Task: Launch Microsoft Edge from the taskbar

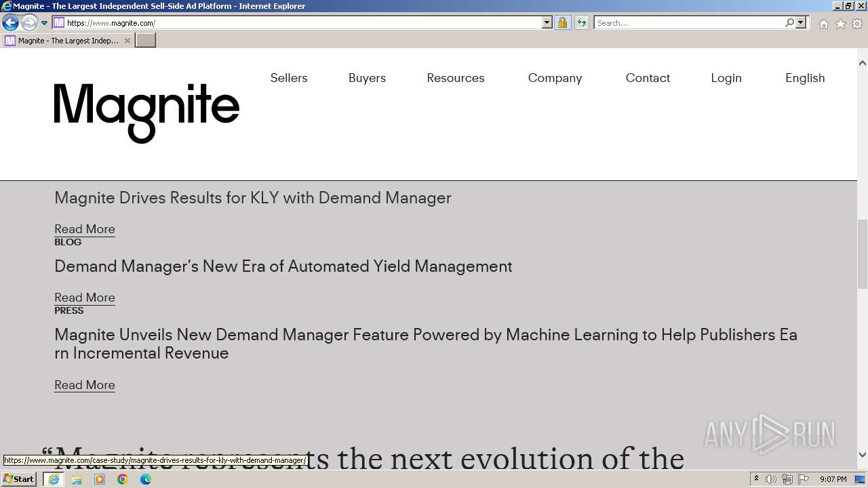Action: coord(146,479)
